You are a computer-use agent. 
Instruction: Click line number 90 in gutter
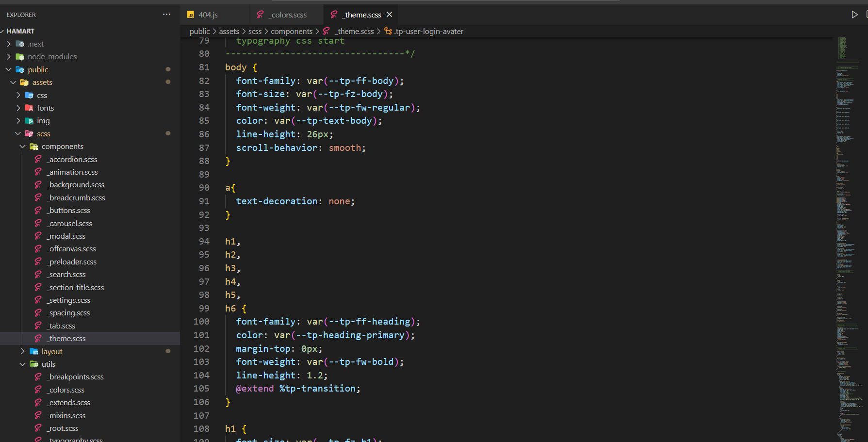[204, 188]
